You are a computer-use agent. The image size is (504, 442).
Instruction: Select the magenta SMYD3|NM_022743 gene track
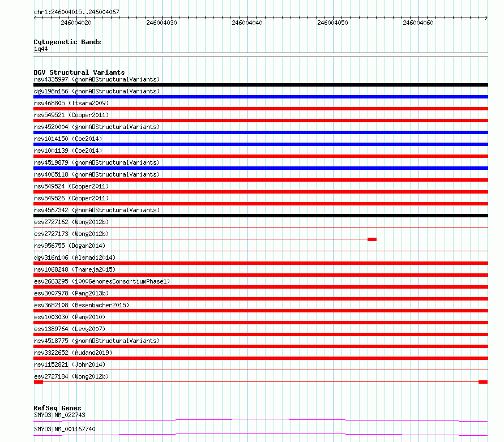(260, 420)
